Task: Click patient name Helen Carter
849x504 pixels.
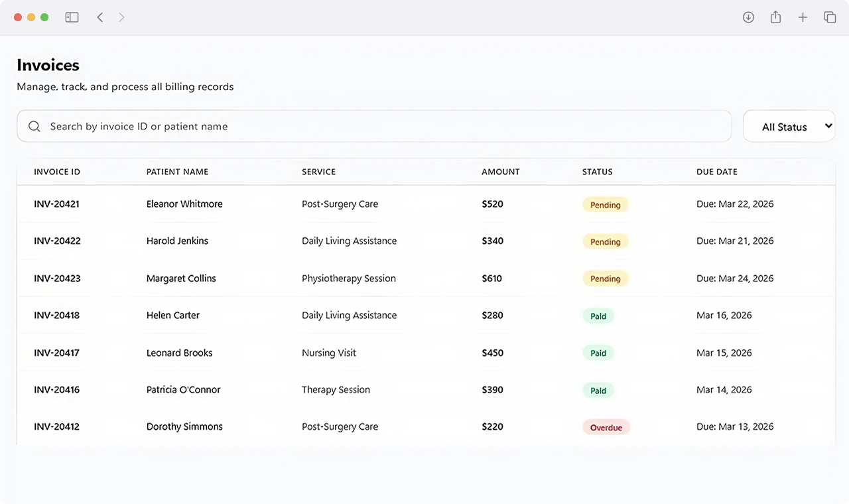Action: 173,316
